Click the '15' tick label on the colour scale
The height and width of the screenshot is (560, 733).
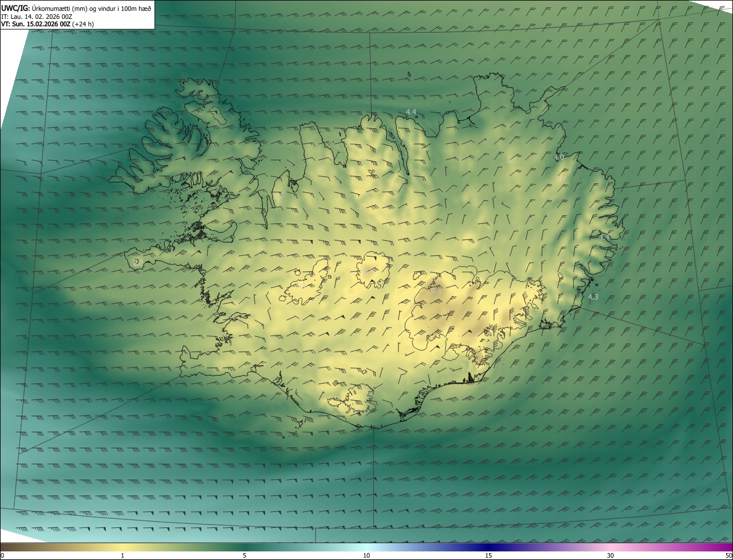(x=488, y=555)
